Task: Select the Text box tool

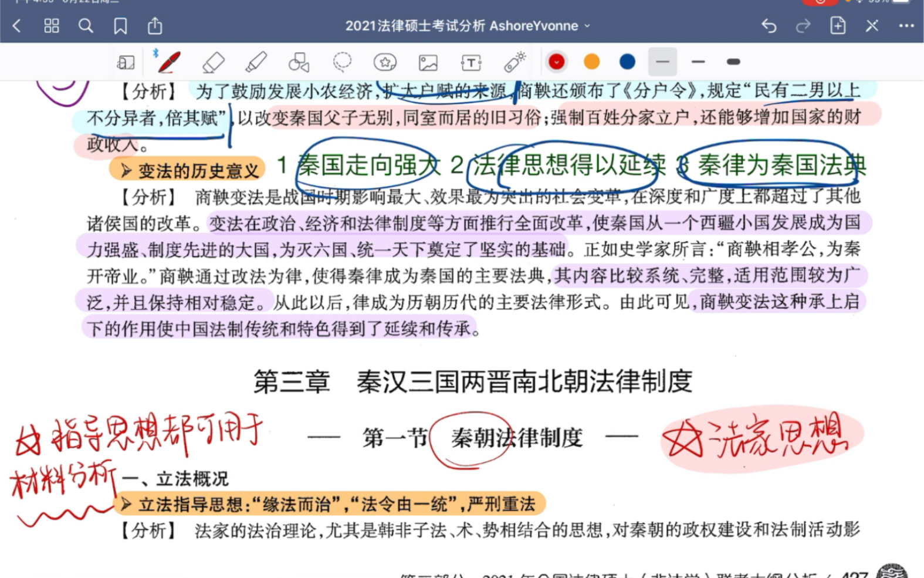Action: point(471,62)
